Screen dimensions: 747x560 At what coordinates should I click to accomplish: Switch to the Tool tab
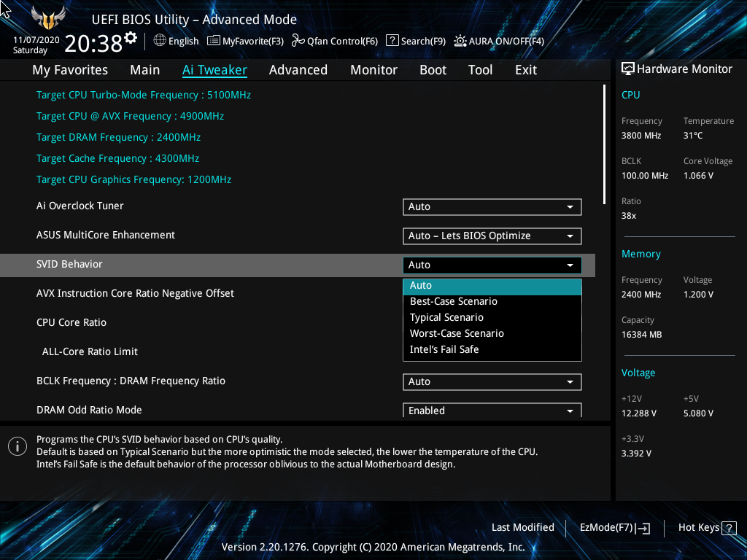(480, 70)
